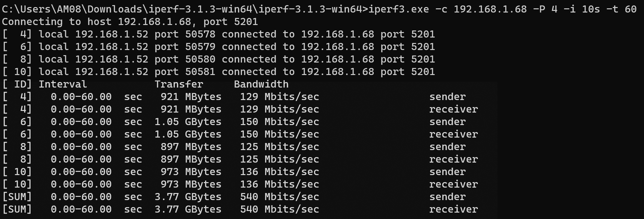Click the iperf3.exe command text
The width and height of the screenshot is (644, 219).
398,9
